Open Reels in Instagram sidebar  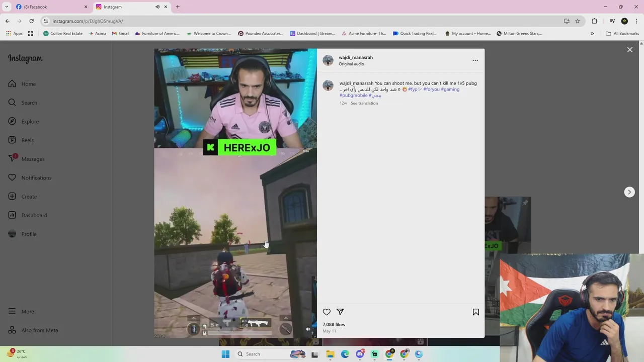tap(27, 140)
